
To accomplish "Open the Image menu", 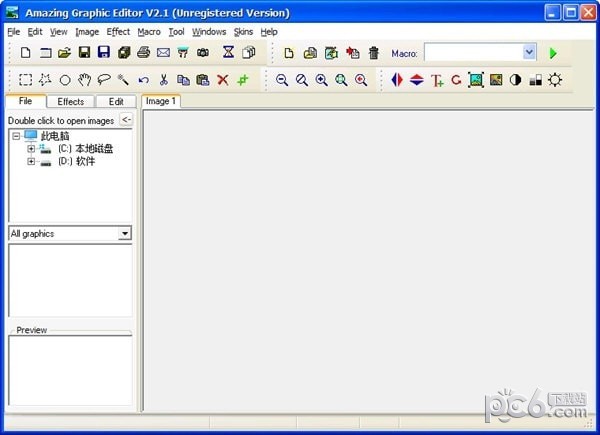I will [x=87, y=32].
